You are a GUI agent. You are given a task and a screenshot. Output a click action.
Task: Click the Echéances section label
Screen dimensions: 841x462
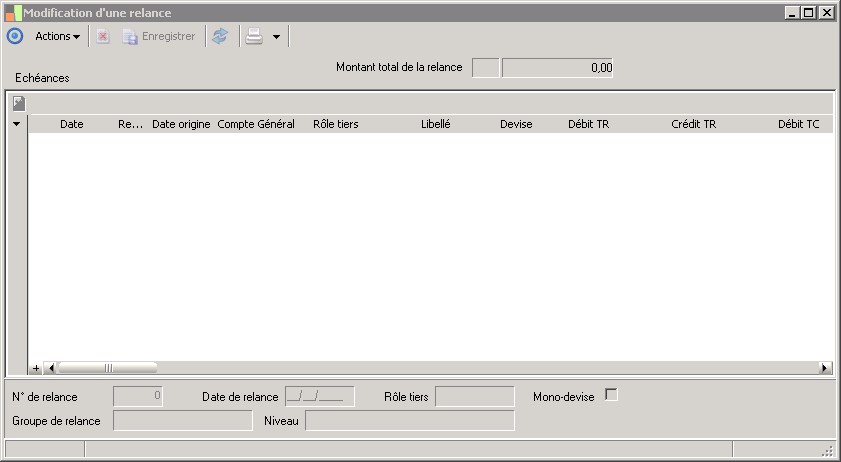click(42, 78)
